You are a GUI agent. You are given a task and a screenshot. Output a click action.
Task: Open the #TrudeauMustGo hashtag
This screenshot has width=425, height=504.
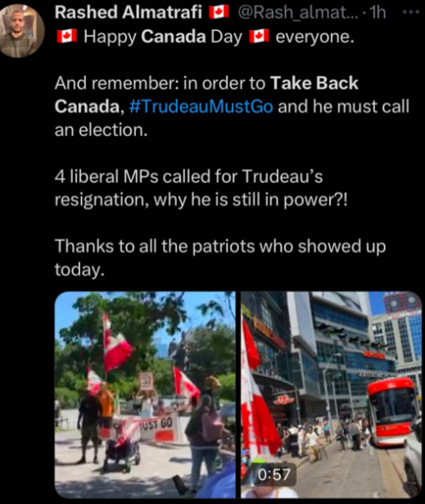(201, 107)
